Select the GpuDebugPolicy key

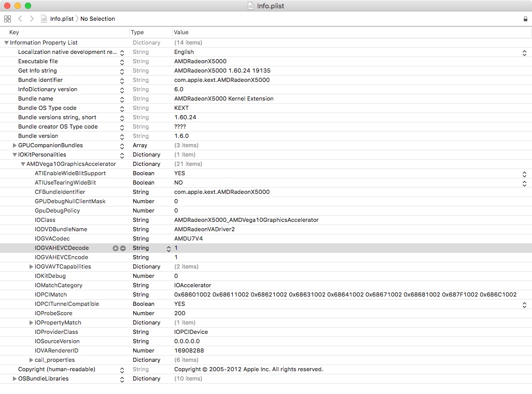coord(58,211)
